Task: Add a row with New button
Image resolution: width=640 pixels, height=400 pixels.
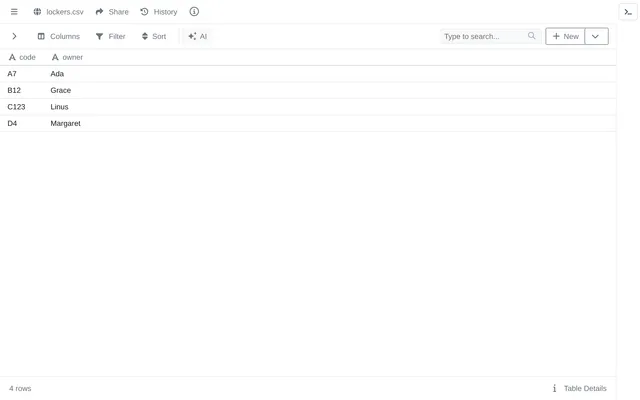Action: (565, 36)
